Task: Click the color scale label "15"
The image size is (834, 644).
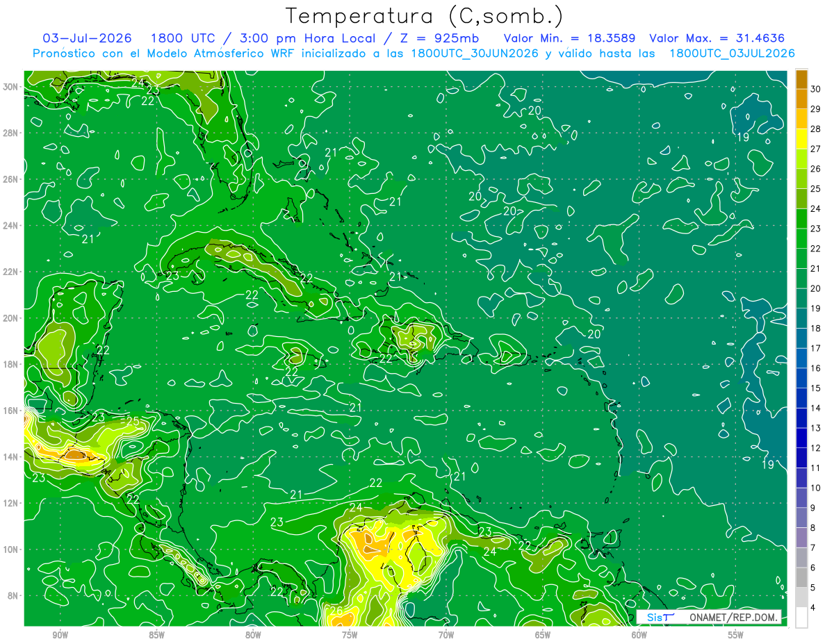Action: 815,388
